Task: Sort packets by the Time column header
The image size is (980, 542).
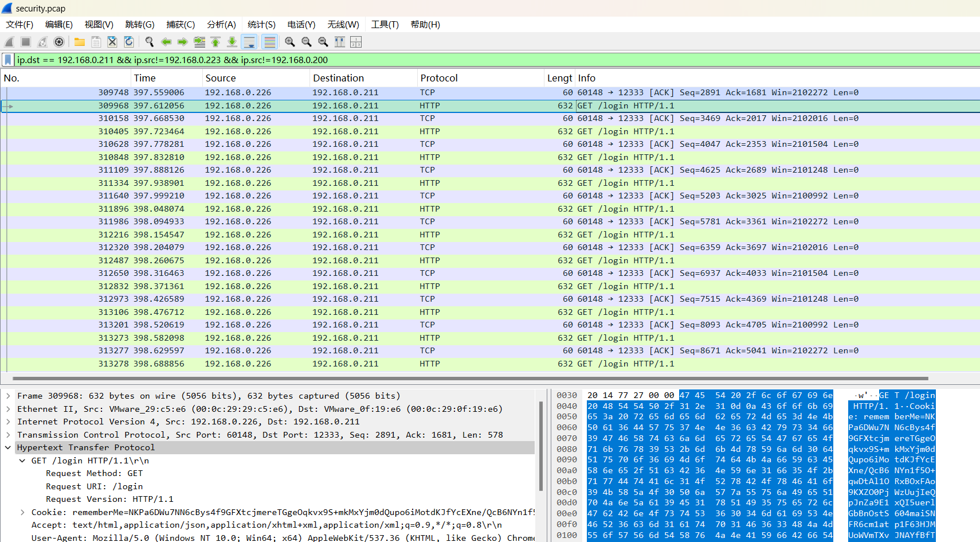Action: [167, 78]
